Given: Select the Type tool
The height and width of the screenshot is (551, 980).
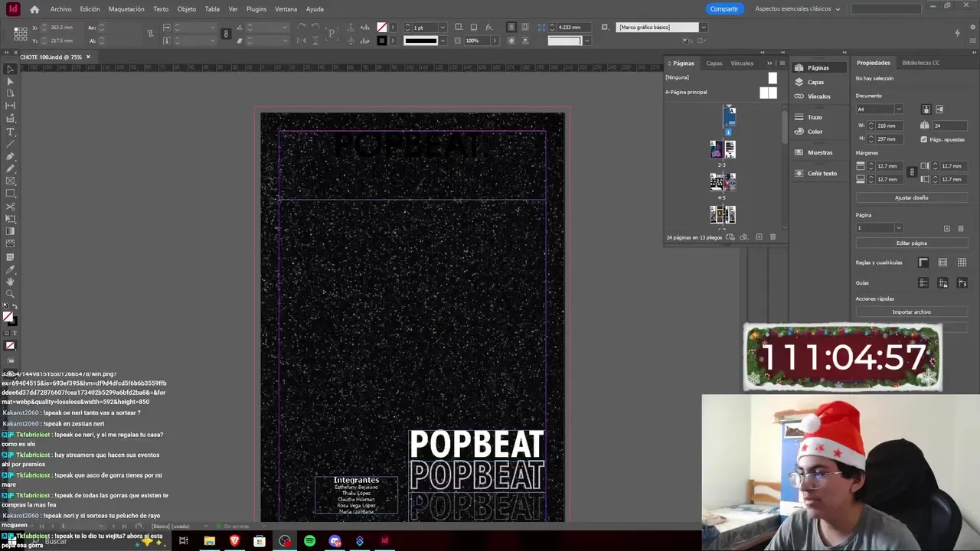Looking at the screenshot, I should (10, 132).
